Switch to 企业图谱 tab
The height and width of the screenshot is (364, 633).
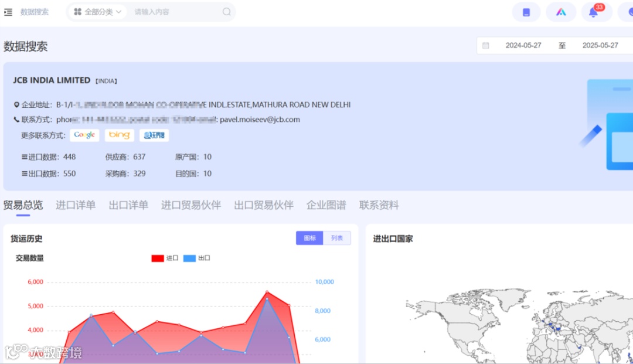coord(326,205)
